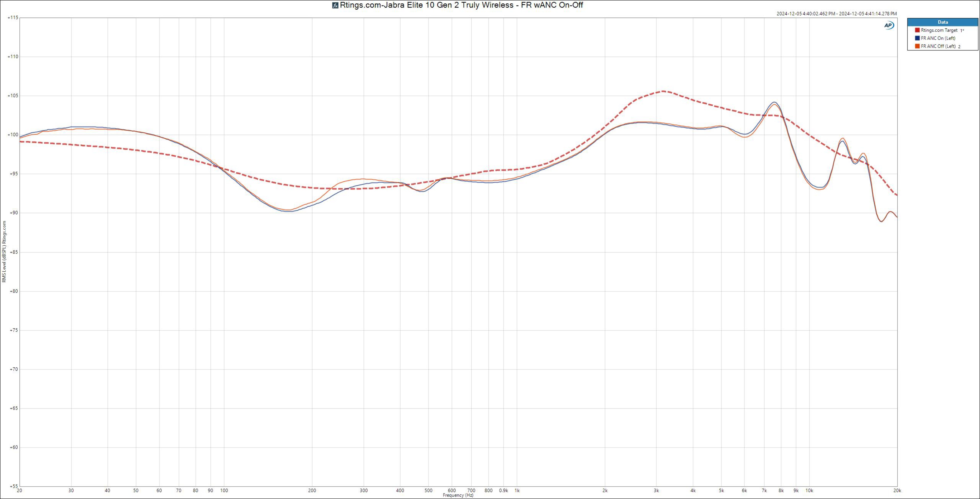Click the measurement timestamp text

tap(837, 14)
